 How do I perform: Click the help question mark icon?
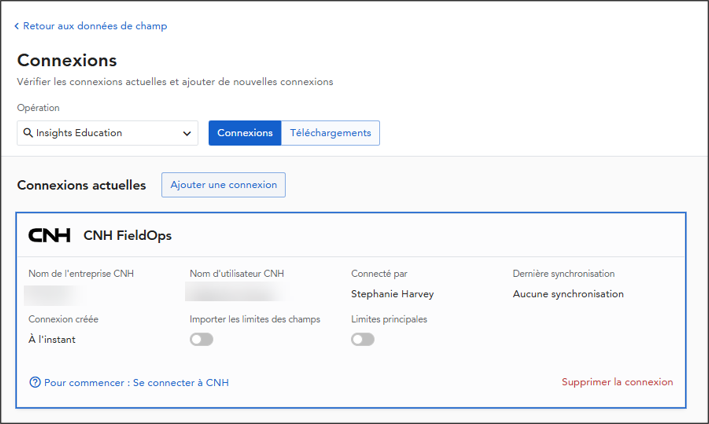tap(35, 382)
